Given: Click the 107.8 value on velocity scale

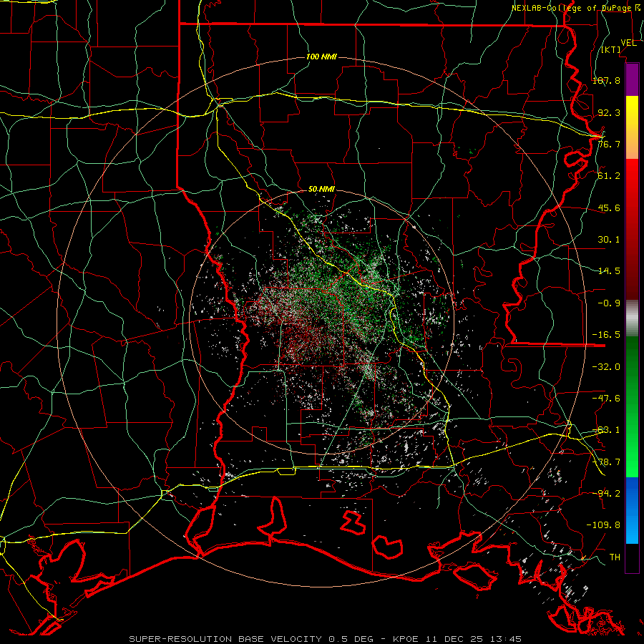Looking at the screenshot, I should (606, 80).
